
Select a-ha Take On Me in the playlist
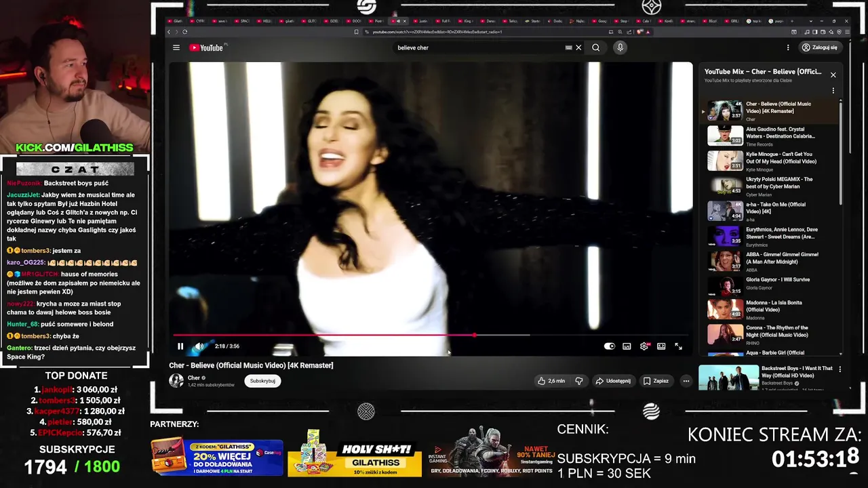(770, 211)
